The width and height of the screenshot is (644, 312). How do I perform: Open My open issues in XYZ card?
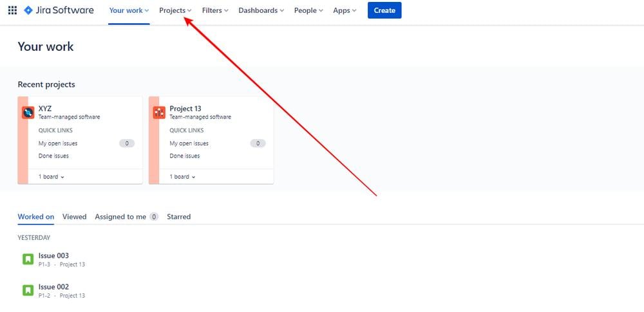[x=58, y=143]
